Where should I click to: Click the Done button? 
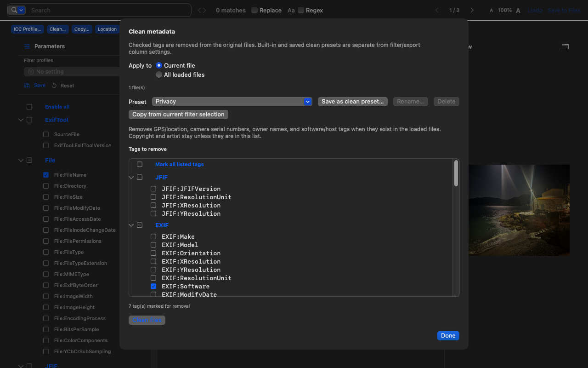448,335
